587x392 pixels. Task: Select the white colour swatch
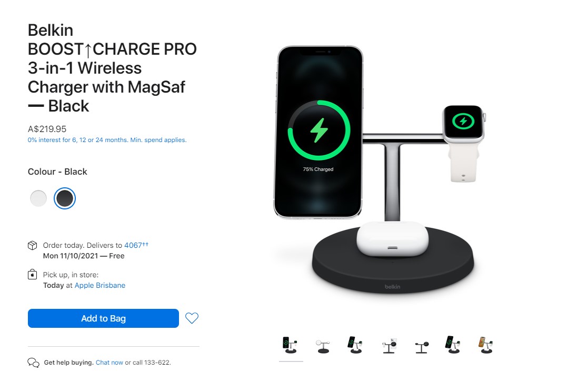click(x=38, y=198)
